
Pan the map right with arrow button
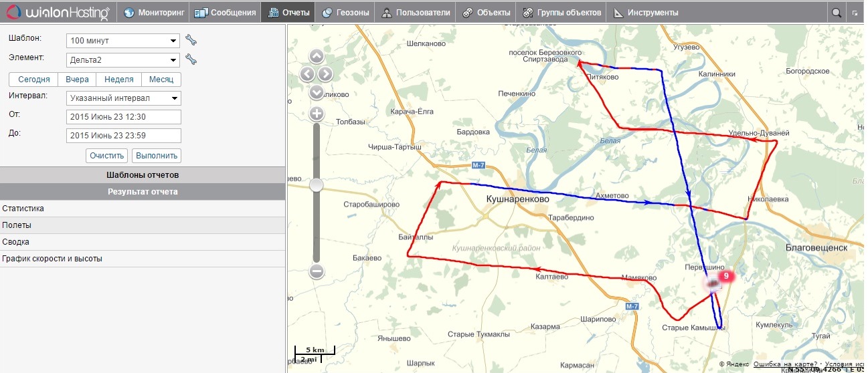(325, 74)
